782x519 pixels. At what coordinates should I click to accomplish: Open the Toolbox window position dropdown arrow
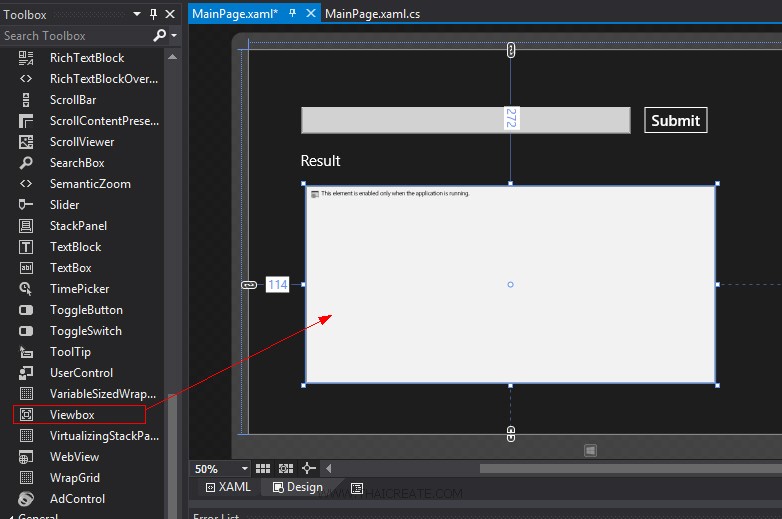coord(138,14)
